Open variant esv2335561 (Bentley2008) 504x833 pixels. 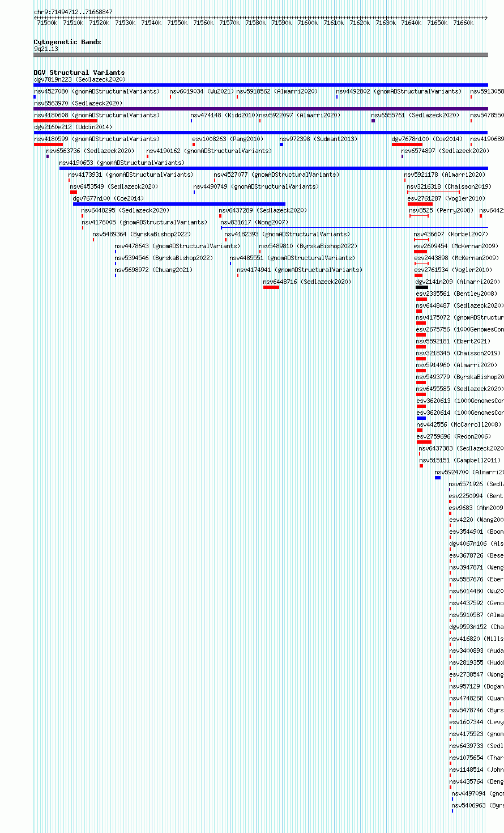click(457, 294)
